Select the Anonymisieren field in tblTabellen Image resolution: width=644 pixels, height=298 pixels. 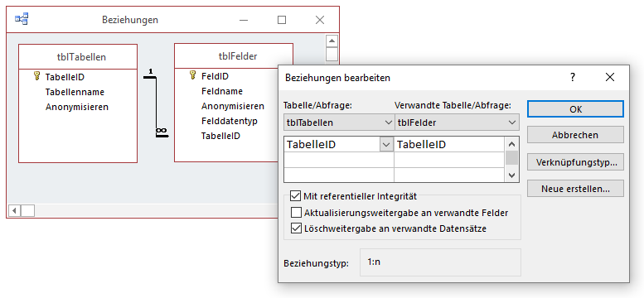coord(77,107)
